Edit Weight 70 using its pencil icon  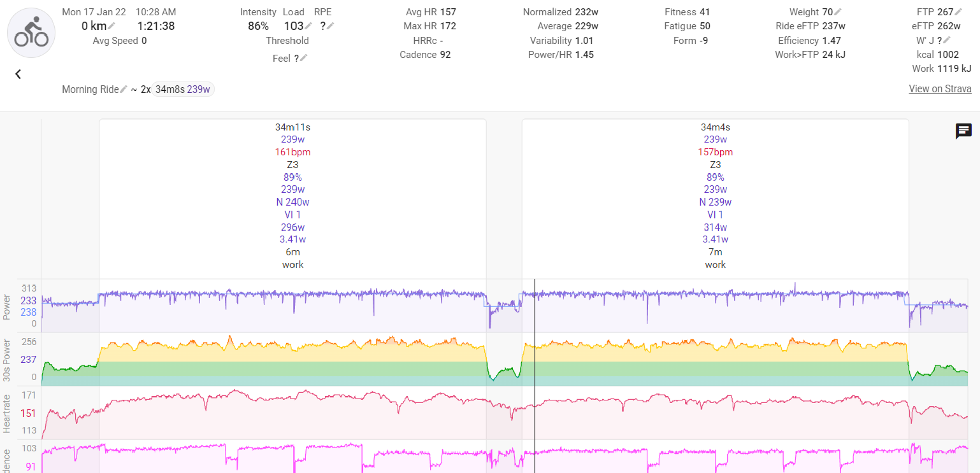pyautogui.click(x=838, y=12)
